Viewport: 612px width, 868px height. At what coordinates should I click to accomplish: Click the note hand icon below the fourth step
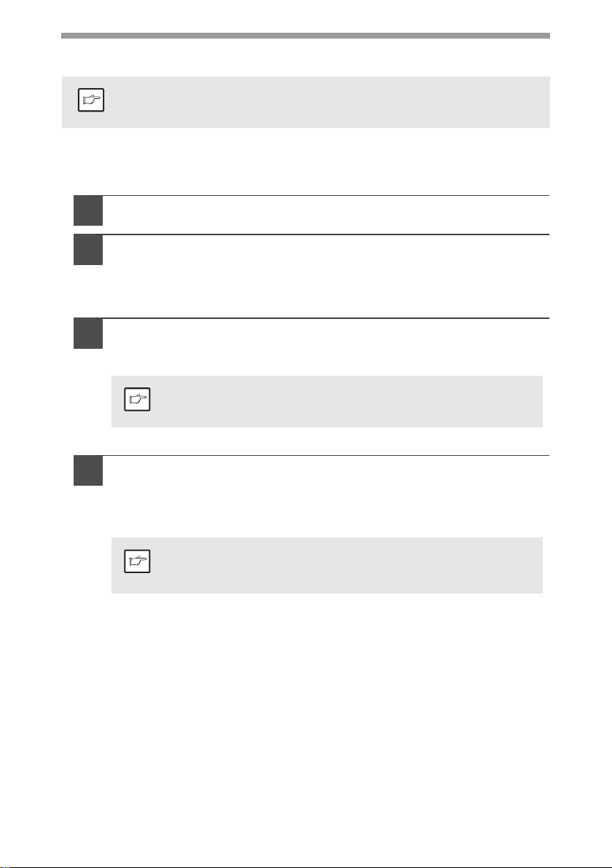[137, 561]
